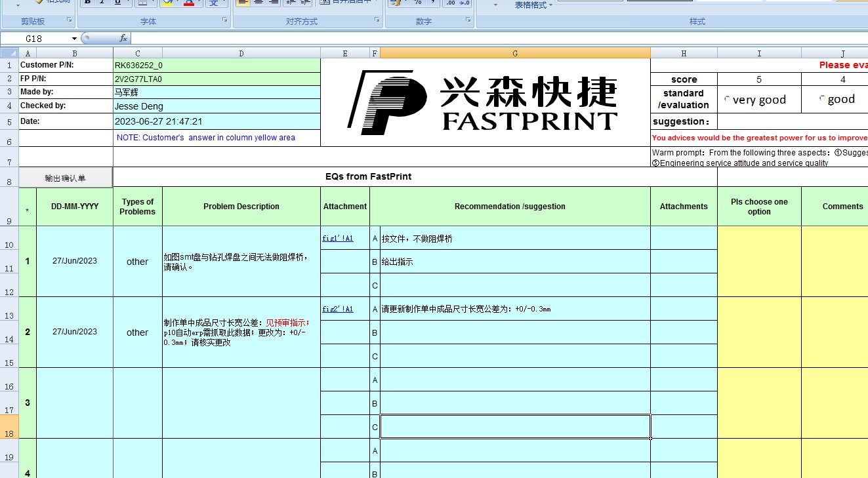Select column B header

click(x=75, y=53)
